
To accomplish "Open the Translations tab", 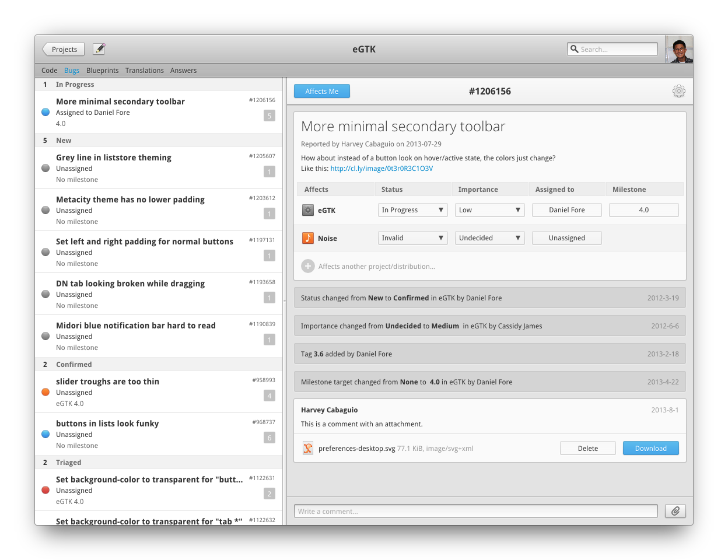I will click(145, 71).
